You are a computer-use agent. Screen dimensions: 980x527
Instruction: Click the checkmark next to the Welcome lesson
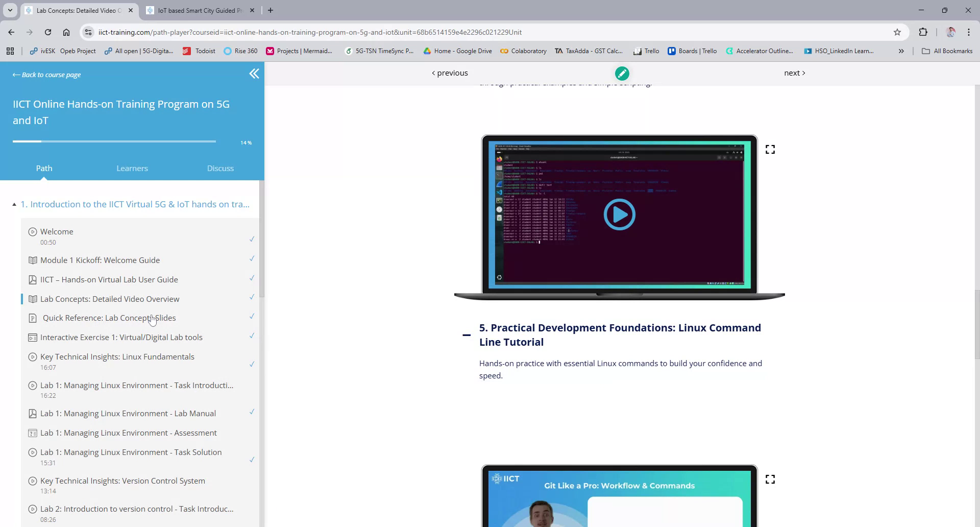pyautogui.click(x=252, y=239)
